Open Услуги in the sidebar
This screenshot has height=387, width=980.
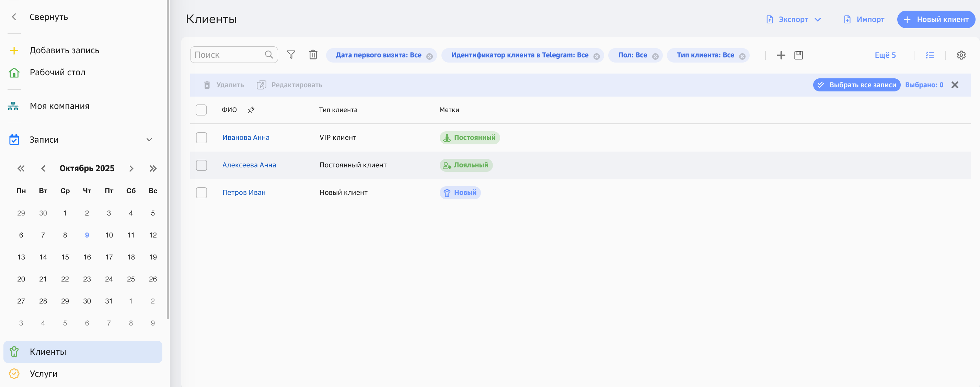43,374
